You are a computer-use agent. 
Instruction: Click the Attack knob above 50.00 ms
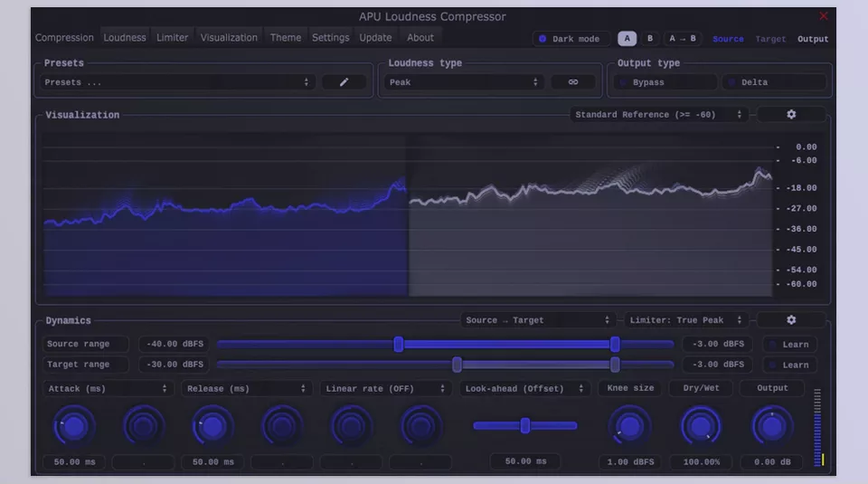tap(73, 426)
